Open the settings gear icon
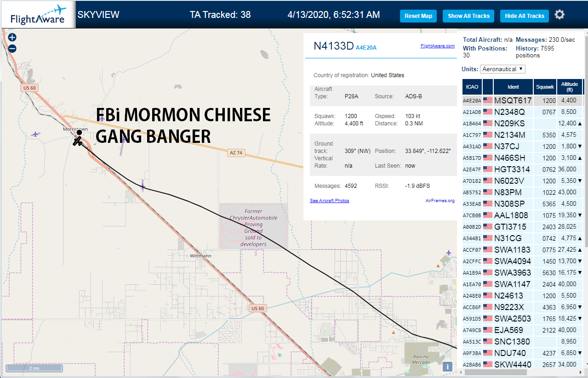This screenshot has height=378, width=588. 559,15
